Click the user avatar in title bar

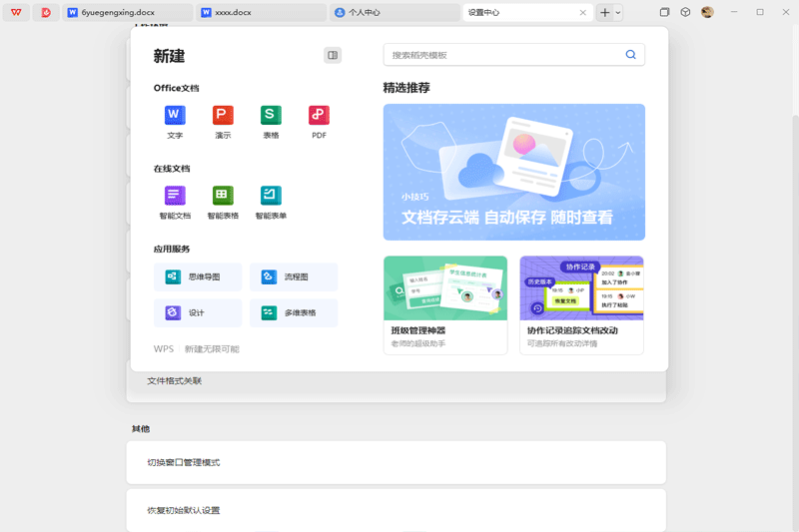pos(707,13)
